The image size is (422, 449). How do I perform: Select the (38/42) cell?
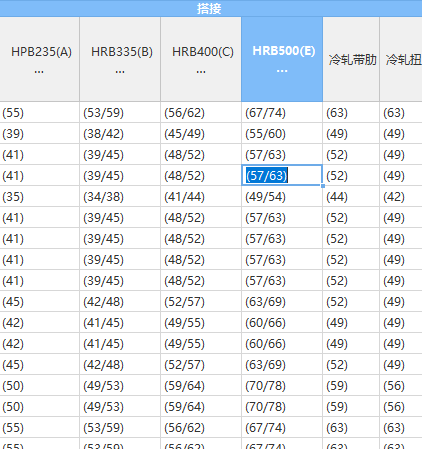(x=120, y=133)
